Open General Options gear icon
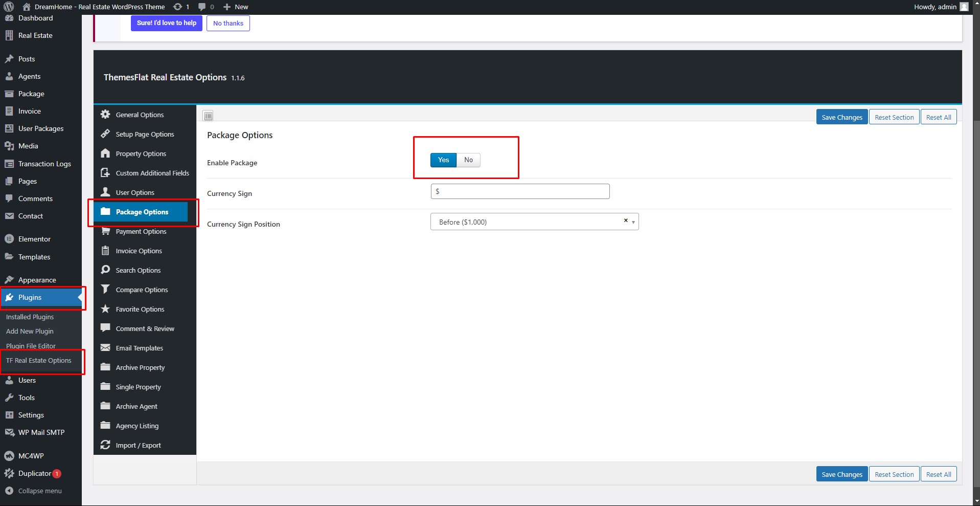980x506 pixels. click(105, 114)
